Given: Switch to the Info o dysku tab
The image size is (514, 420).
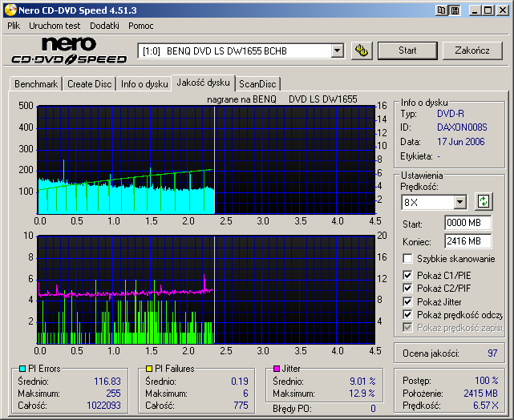Looking at the screenshot, I should click(x=144, y=84).
